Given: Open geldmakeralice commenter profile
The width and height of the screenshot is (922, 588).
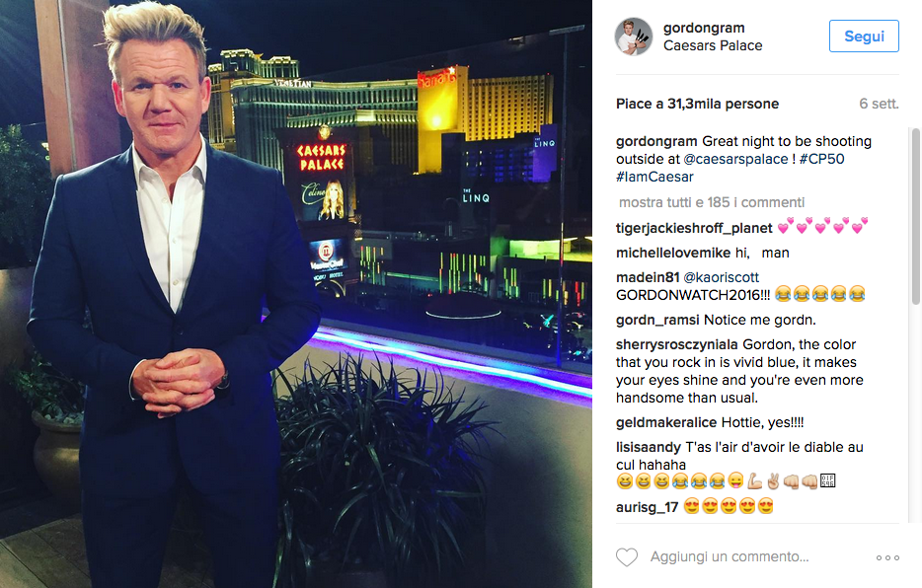Looking at the screenshot, I should click(x=666, y=423).
